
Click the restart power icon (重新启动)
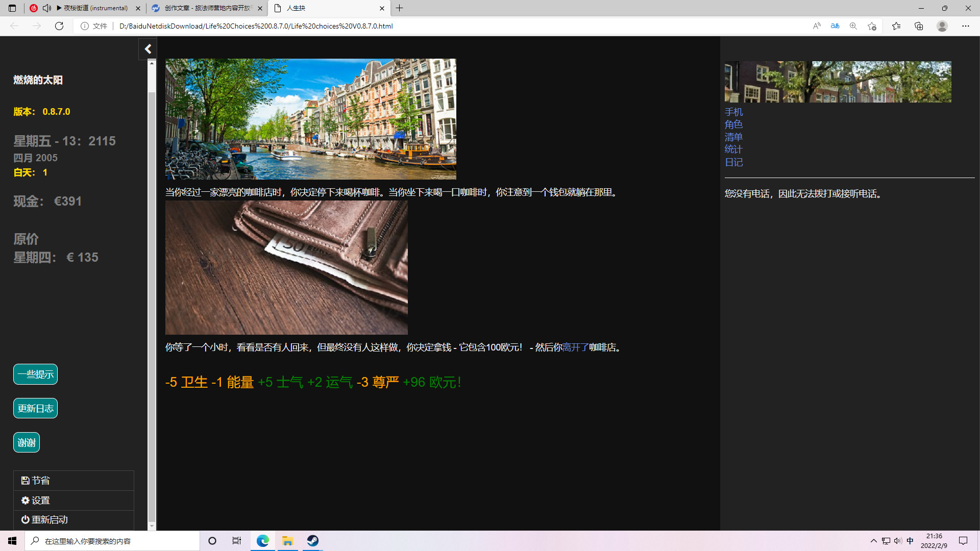tap(25, 520)
